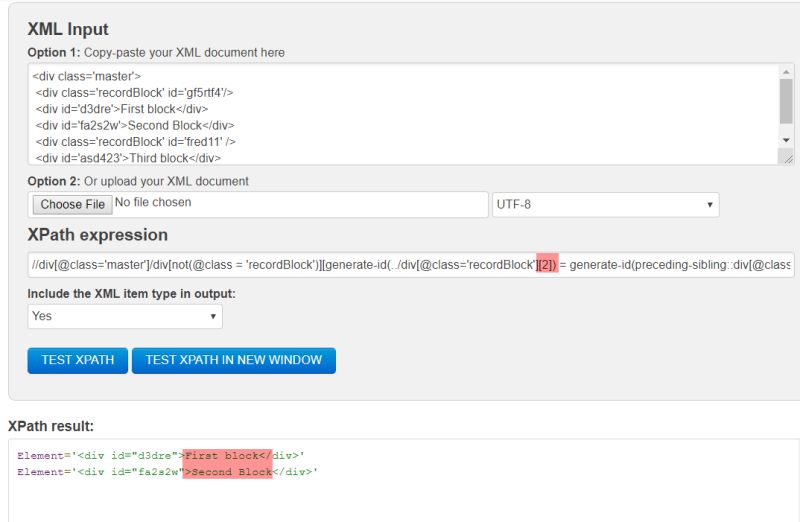Click the 'XML Input' heading
This screenshot has width=800, height=522.
tap(68, 29)
